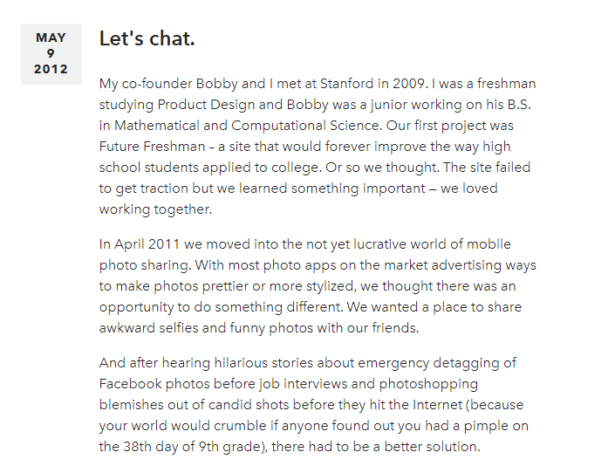Click "there had to be a better solution"
Image resolution: width=608 pixels, height=466 pixels.
374,447
